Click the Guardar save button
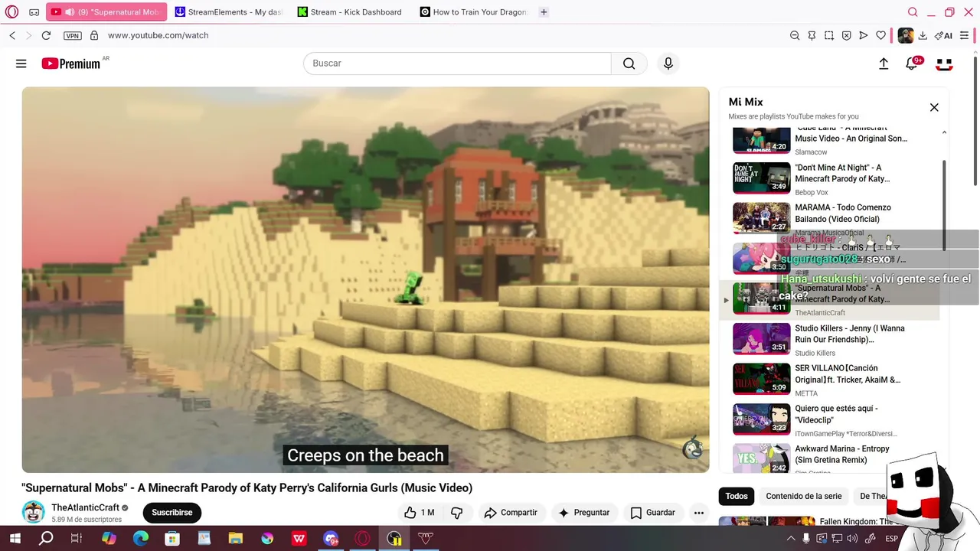The height and width of the screenshot is (551, 980). tap(652, 513)
